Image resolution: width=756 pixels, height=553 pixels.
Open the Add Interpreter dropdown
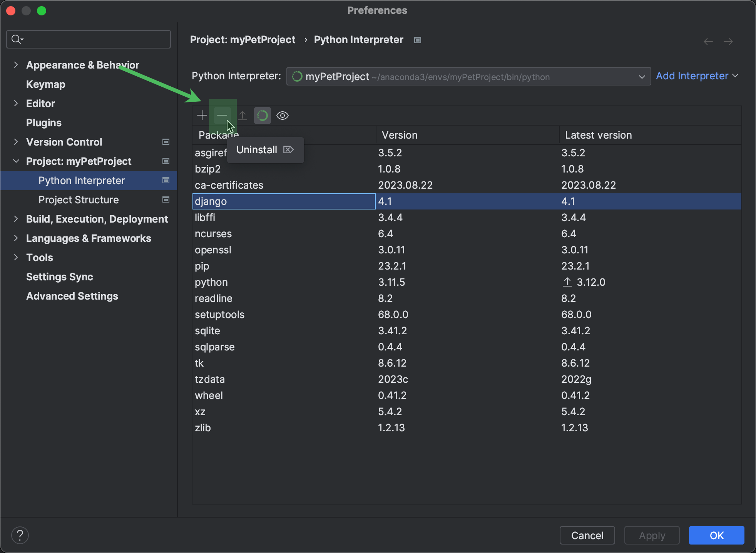click(697, 75)
